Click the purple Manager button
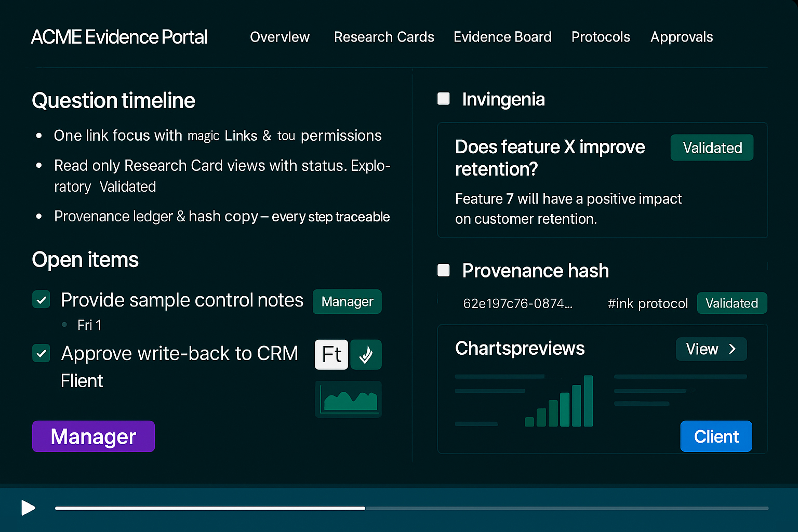798x532 pixels. click(x=94, y=436)
